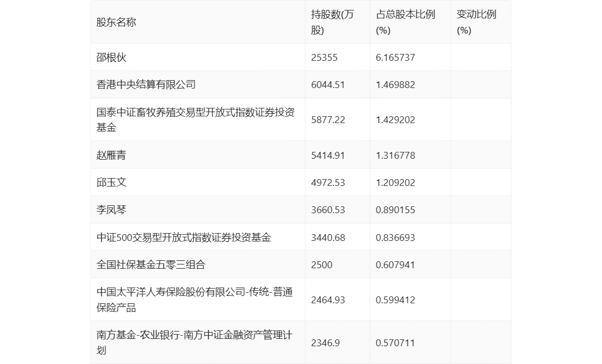Select the holding value 3660.53
The height and width of the screenshot is (364, 602).
(328, 210)
